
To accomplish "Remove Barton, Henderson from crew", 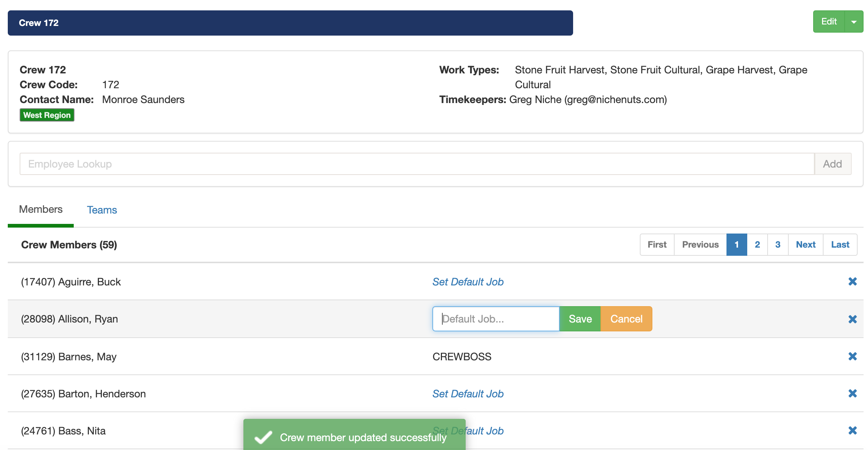I will [x=852, y=393].
